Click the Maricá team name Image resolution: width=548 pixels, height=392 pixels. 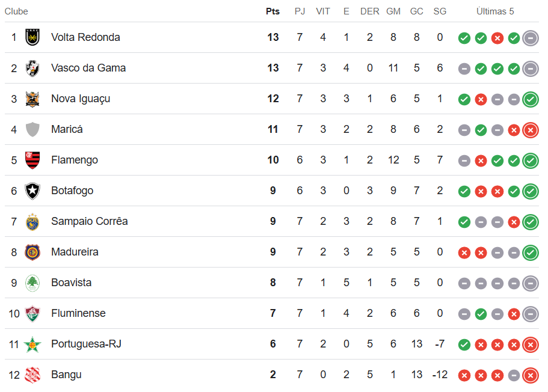[67, 129]
